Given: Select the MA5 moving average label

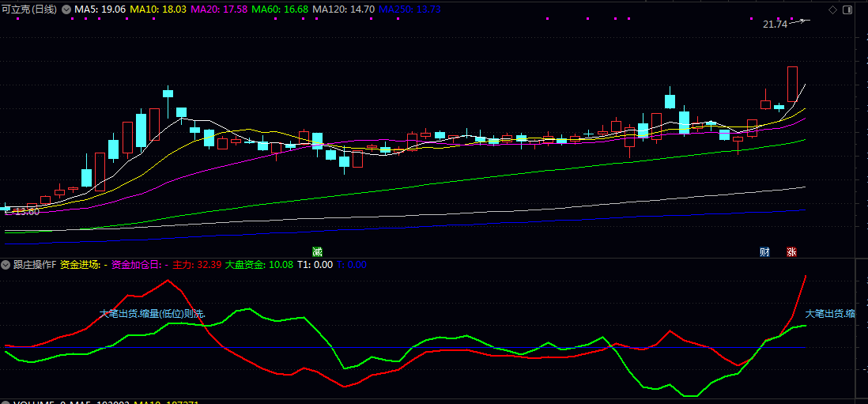Looking at the screenshot, I should tap(100, 9).
